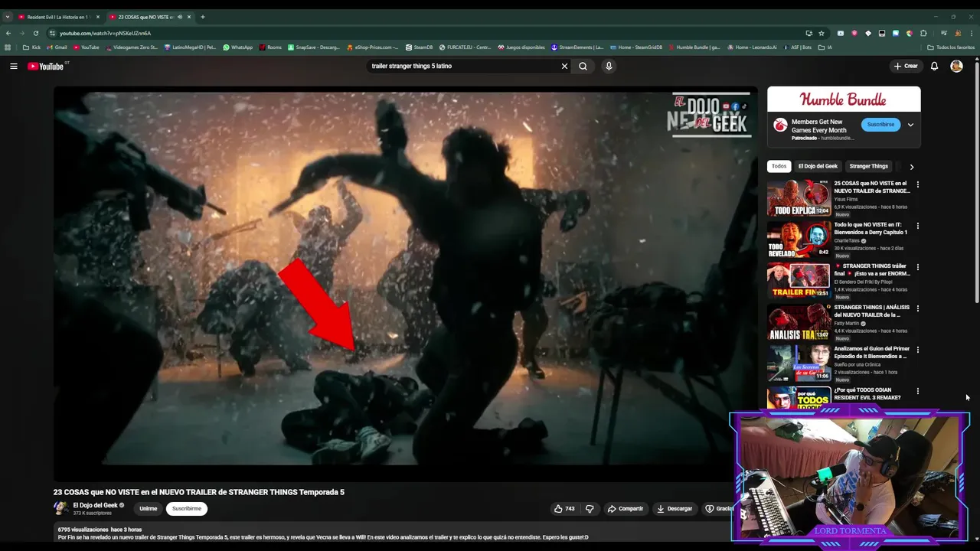Screen dimensions: 980x551
Task: Like the video with thumbs up
Action: point(564,508)
